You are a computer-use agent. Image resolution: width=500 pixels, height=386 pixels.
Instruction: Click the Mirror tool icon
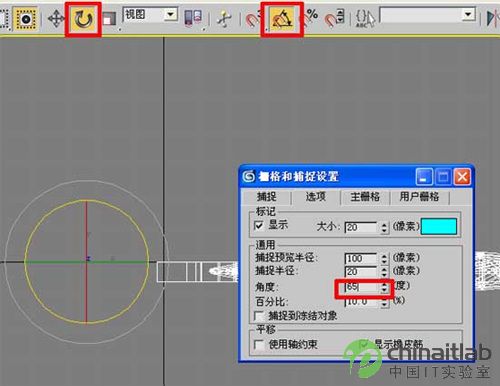(x=492, y=18)
